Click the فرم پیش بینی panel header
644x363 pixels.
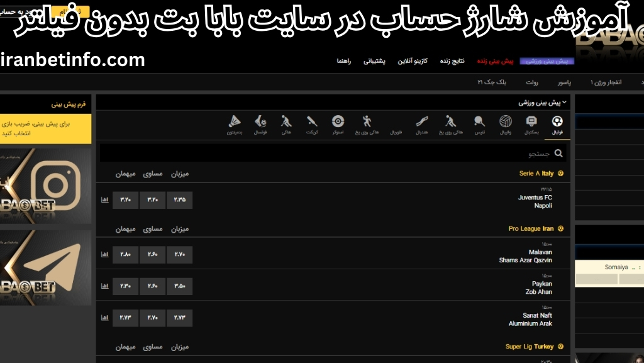point(45,104)
